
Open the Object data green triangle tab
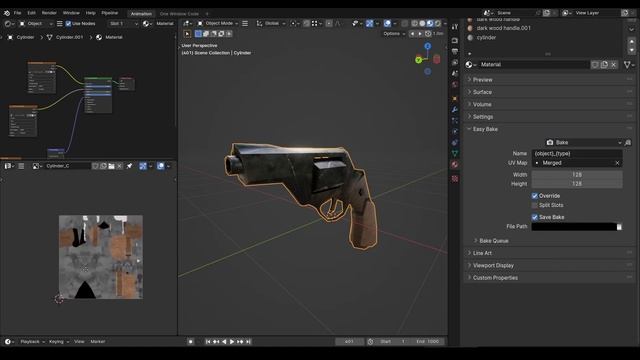click(x=455, y=153)
